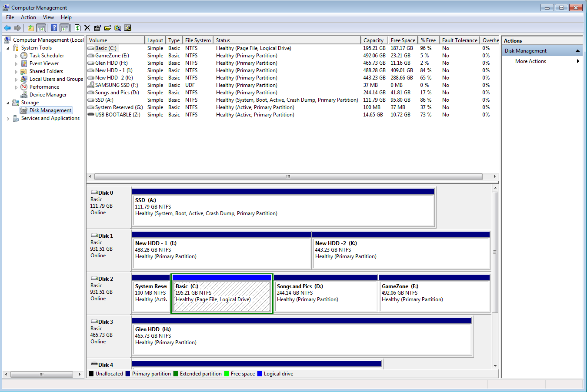
Task: Click the Open folder toolbar icon
Action: point(107,28)
